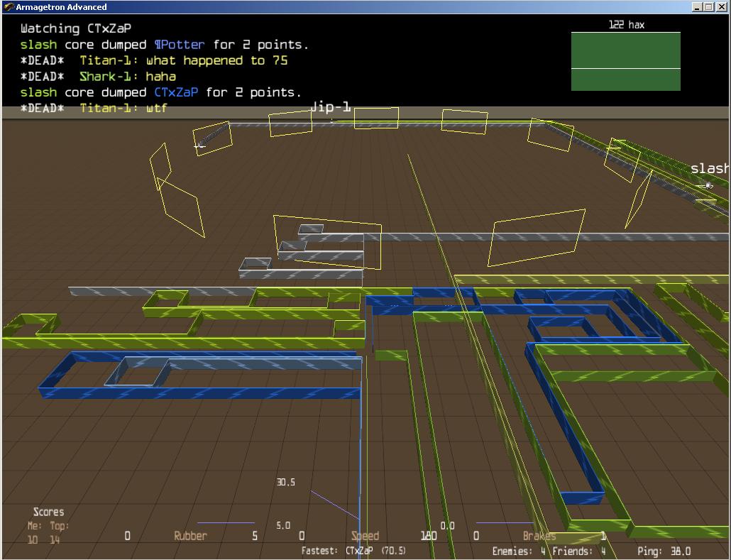
Task: Click the "Scores" heading in the HUD
Action: point(48,512)
